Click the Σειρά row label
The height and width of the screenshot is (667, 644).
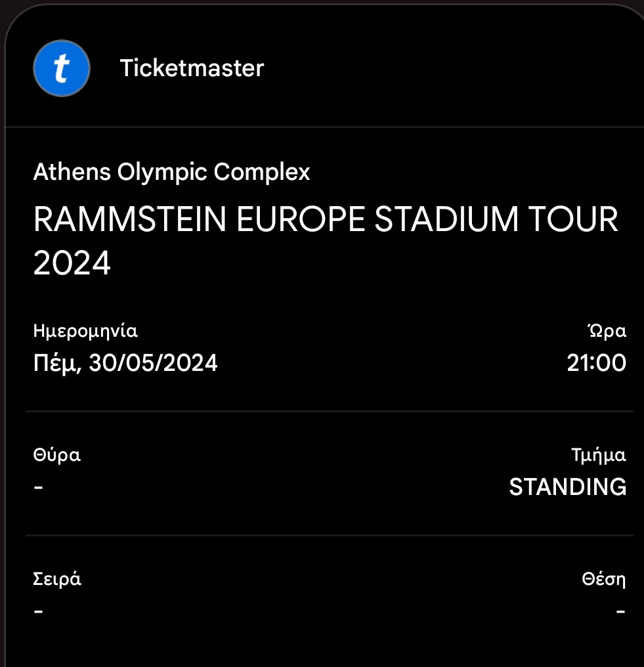tap(57, 580)
